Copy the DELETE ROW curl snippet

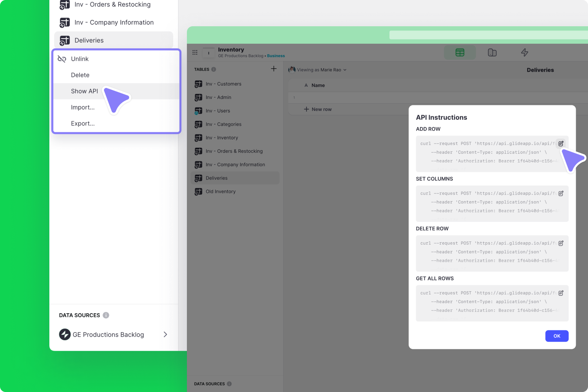[561, 243]
